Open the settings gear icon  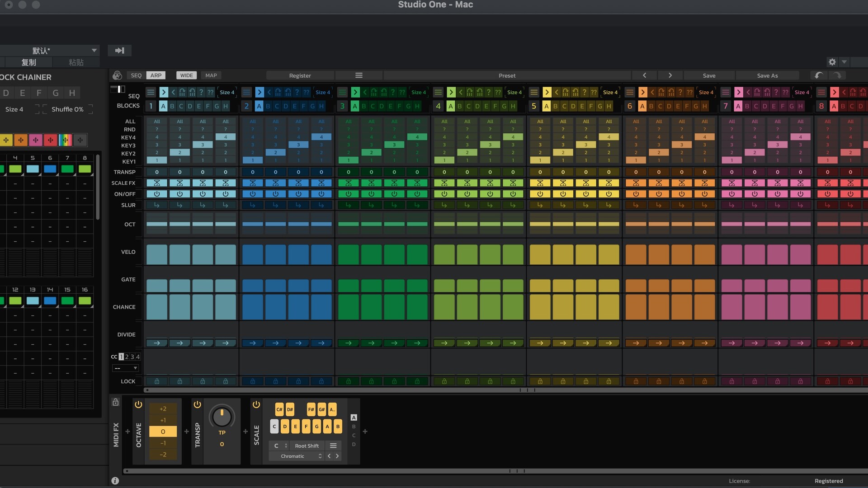pyautogui.click(x=832, y=62)
